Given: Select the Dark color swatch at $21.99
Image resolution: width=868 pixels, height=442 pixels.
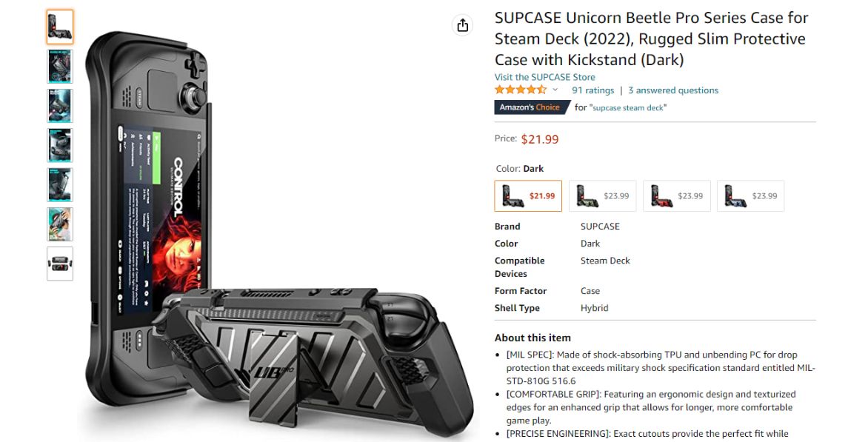Looking at the screenshot, I should coord(528,196).
